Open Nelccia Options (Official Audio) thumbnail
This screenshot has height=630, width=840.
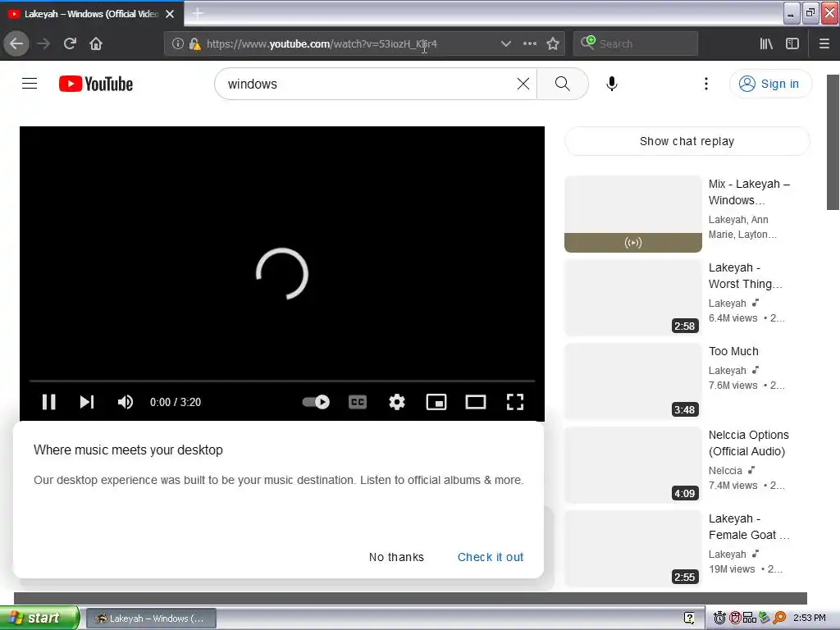633,465
